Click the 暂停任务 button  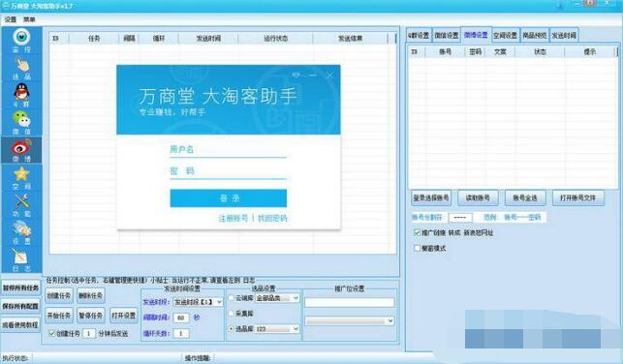(90, 316)
